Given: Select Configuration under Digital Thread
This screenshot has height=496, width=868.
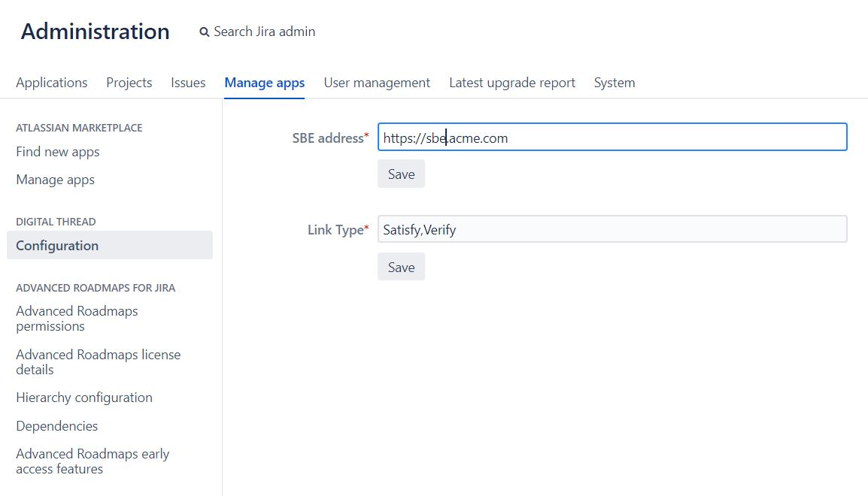Looking at the screenshot, I should (x=110, y=245).
